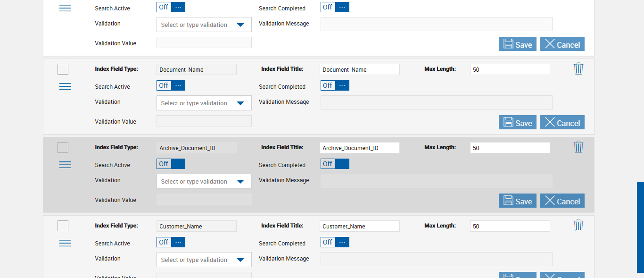Switch on Search Active for Customer_Name
The width and height of the screenshot is (644, 278).
pos(171,242)
